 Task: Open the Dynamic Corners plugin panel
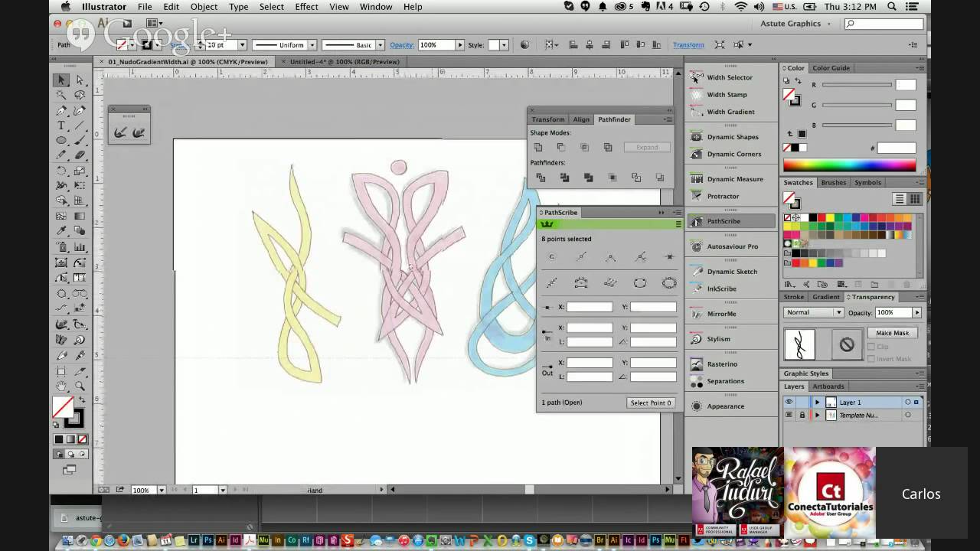point(730,154)
